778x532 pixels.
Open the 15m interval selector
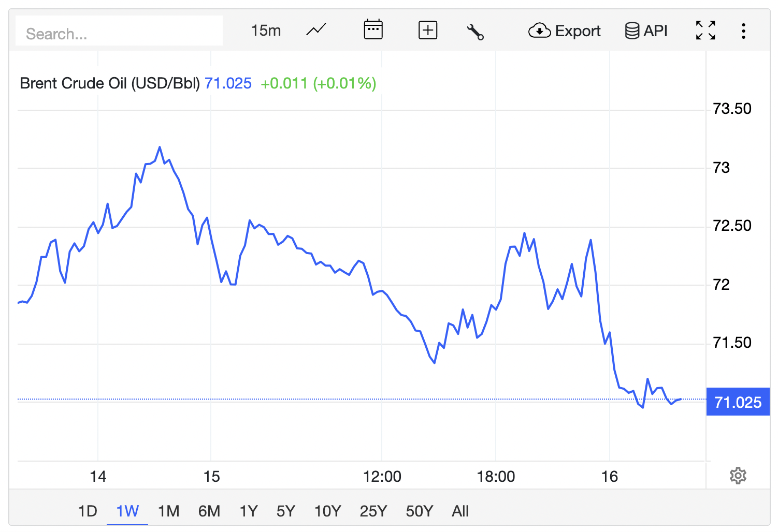(266, 31)
